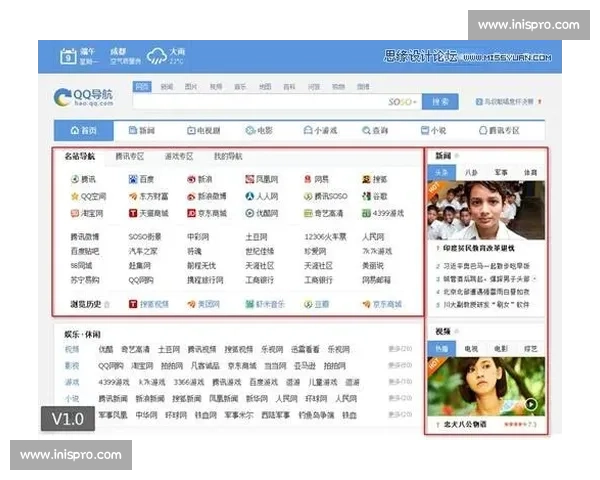
Task: Open the news headline photo thumbnail
Action: [486, 210]
